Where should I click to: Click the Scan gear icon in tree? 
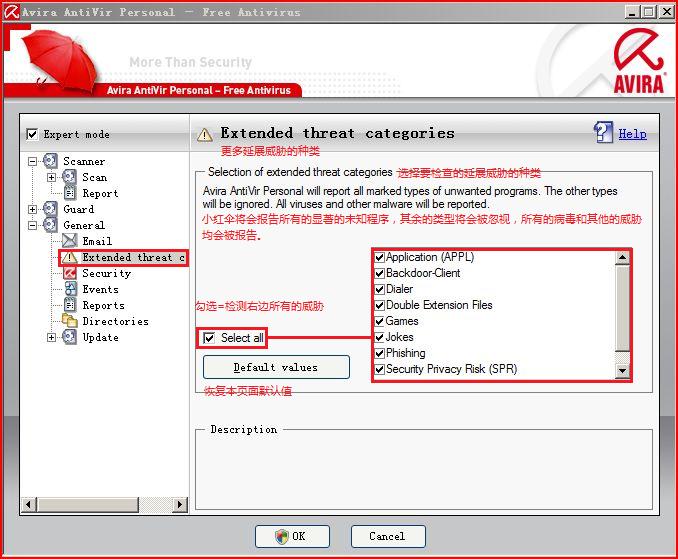[69, 177]
